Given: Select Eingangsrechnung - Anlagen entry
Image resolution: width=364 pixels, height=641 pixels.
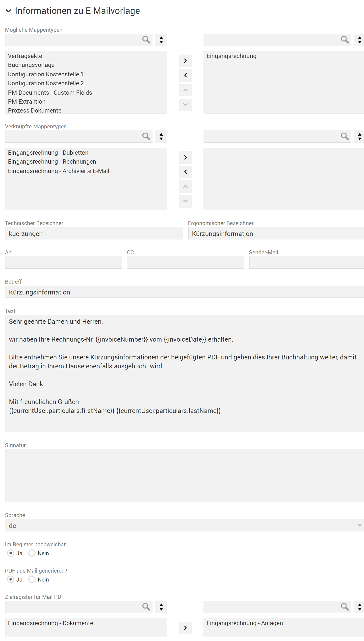Looking at the screenshot, I should click(284, 623).
